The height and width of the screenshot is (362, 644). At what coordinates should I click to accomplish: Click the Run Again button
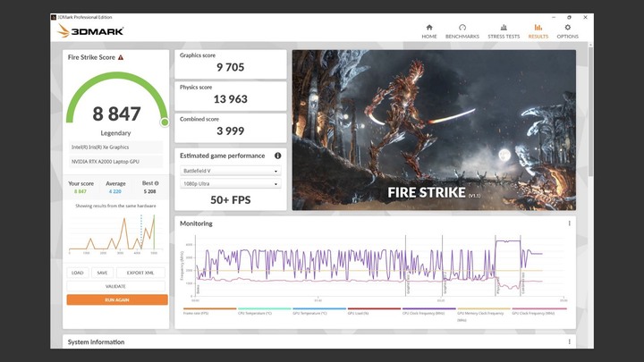coord(117,300)
